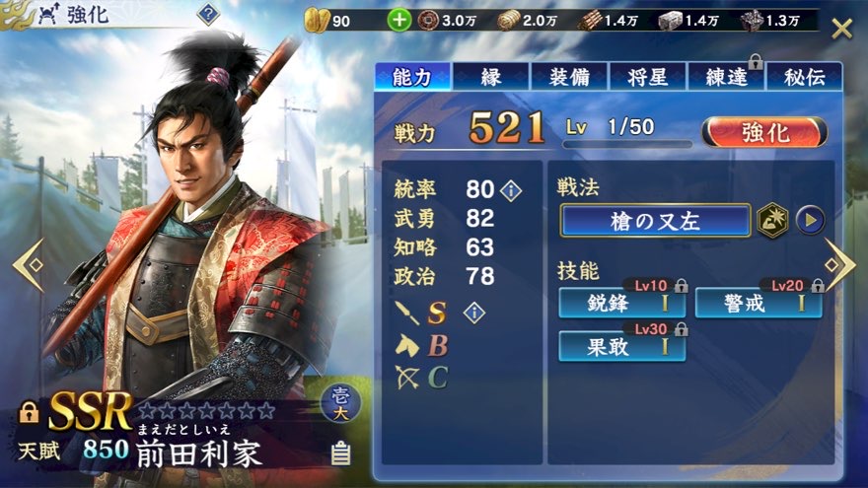Image resolution: width=868 pixels, height=488 pixels.
Task: Go to previous general with left arrow
Action: tap(28, 265)
